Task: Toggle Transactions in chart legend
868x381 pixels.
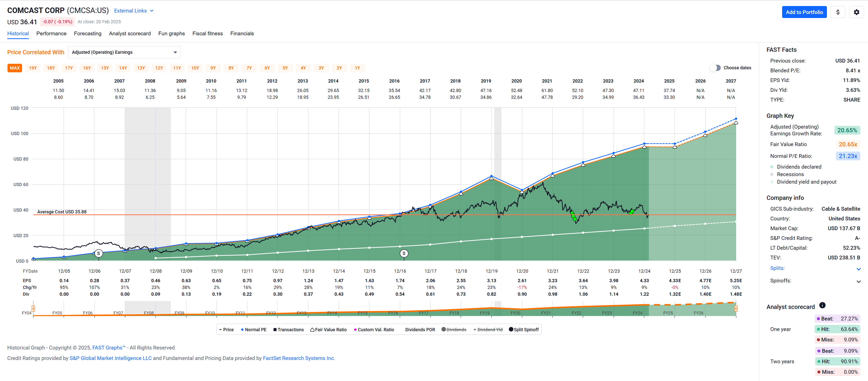Action: click(288, 329)
